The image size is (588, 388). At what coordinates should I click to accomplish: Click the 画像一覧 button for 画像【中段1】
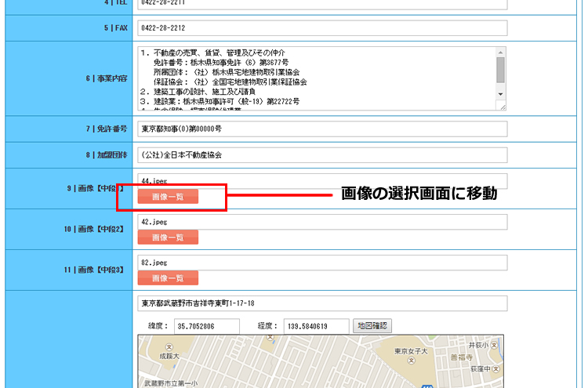pos(168,197)
